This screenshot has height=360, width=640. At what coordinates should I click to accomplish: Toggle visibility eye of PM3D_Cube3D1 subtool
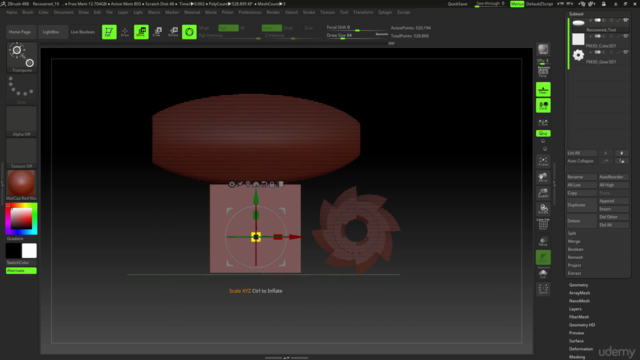(x=625, y=36)
